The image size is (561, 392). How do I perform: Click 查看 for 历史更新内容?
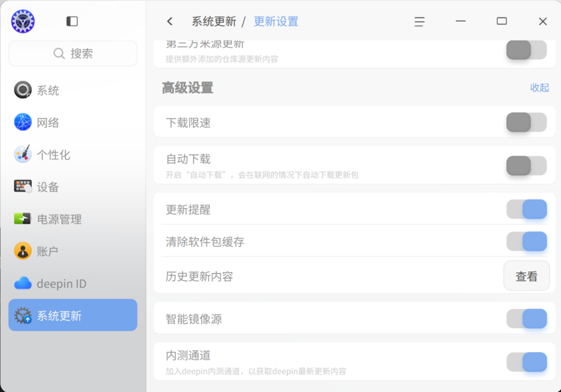(x=526, y=276)
